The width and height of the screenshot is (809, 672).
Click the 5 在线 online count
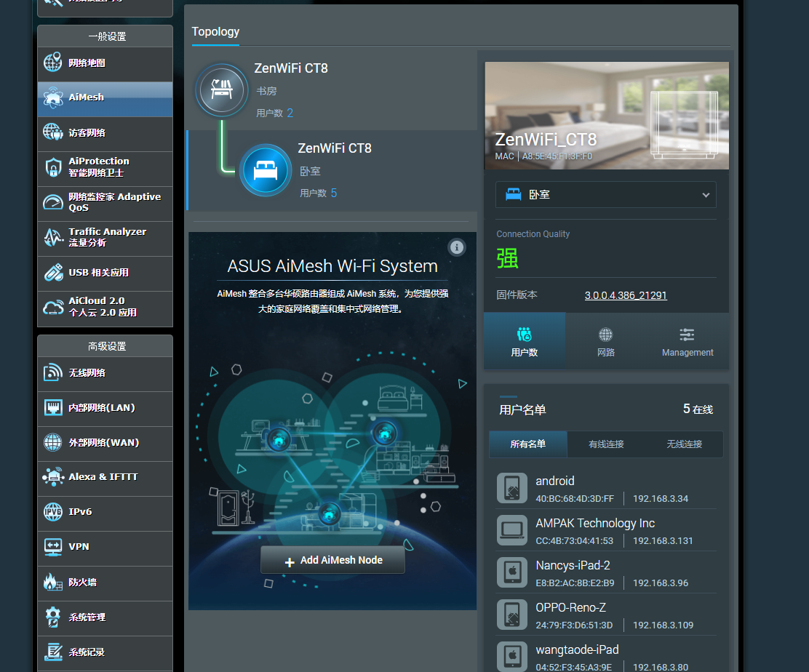pos(698,409)
